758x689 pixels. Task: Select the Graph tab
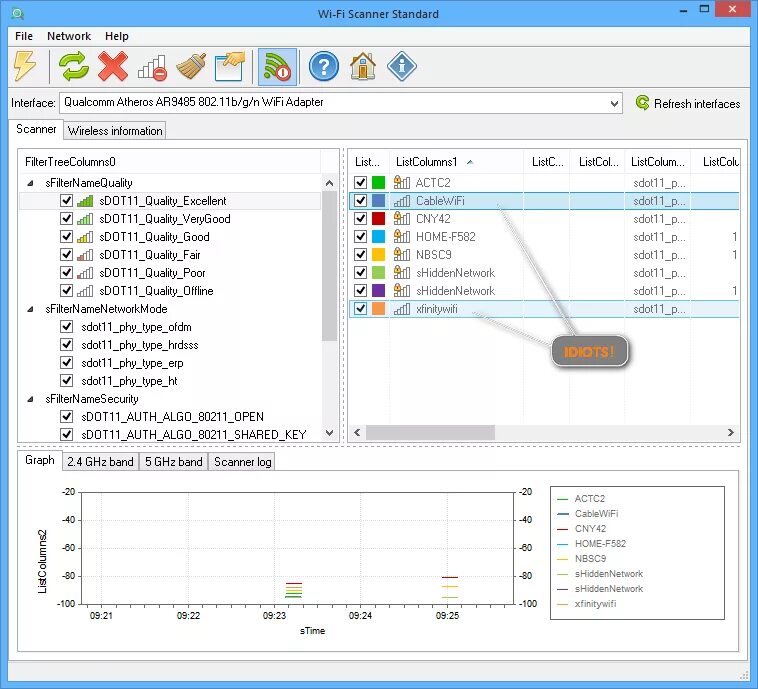coord(40,460)
